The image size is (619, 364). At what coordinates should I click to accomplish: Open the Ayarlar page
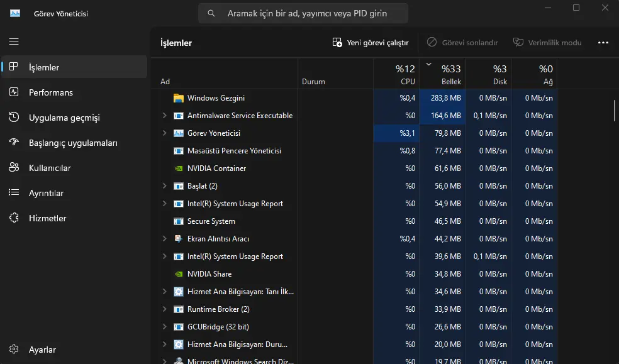(x=74, y=350)
